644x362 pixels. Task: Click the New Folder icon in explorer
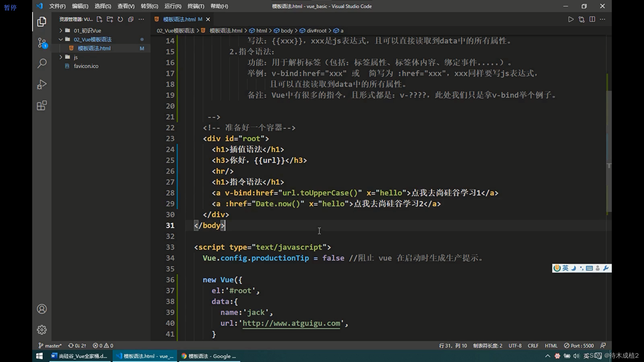[x=110, y=19]
